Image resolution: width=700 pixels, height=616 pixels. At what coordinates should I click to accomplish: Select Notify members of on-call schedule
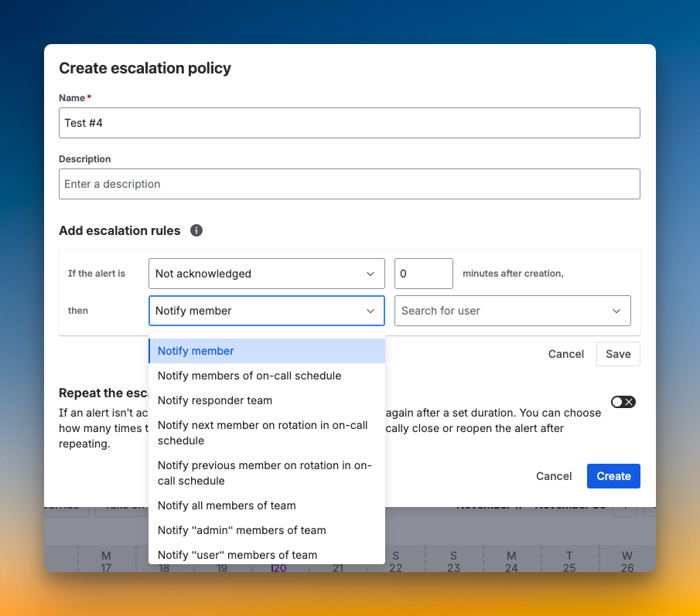[249, 376]
